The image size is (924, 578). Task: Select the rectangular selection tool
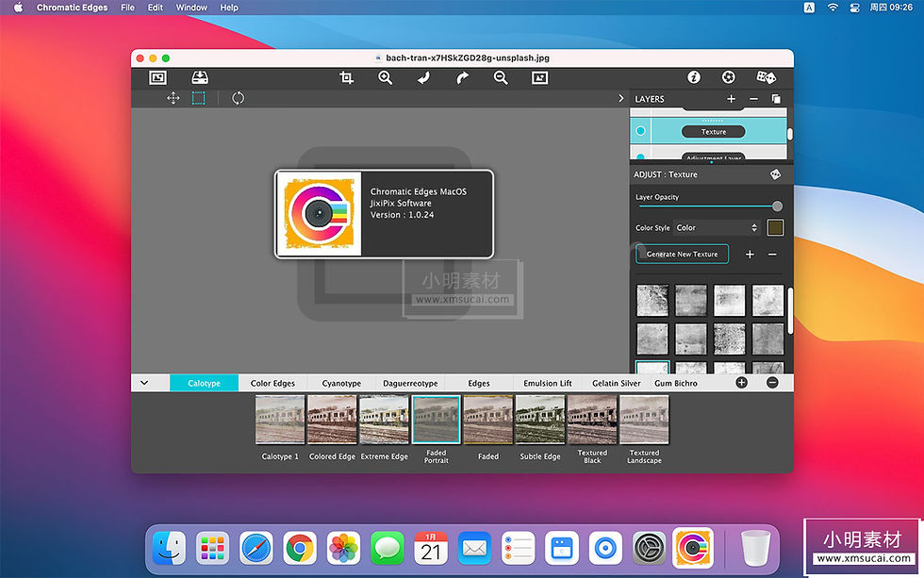(199, 98)
